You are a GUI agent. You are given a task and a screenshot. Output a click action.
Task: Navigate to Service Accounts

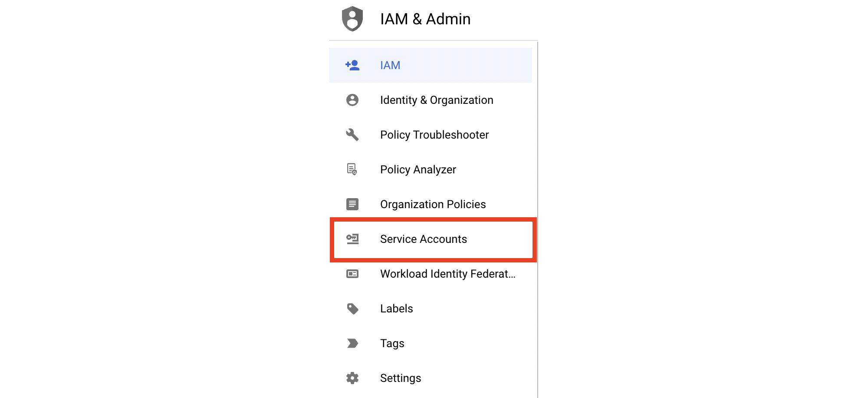pos(431,239)
